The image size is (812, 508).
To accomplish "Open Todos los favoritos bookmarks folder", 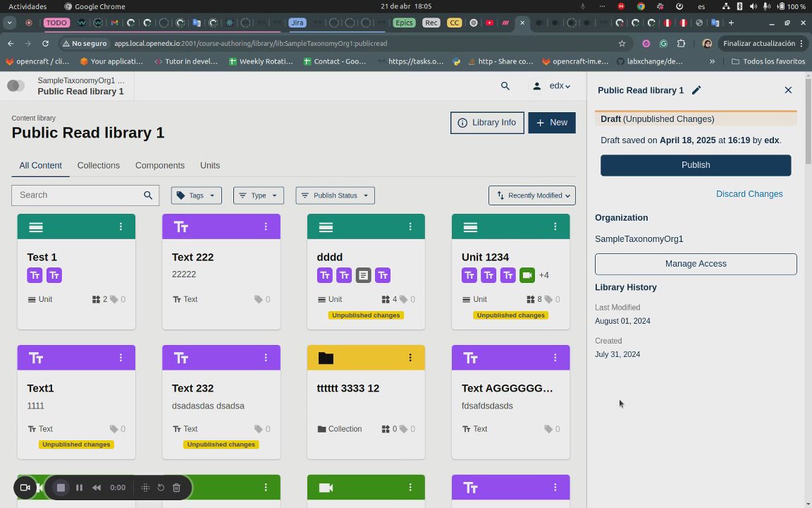I will click(x=768, y=61).
